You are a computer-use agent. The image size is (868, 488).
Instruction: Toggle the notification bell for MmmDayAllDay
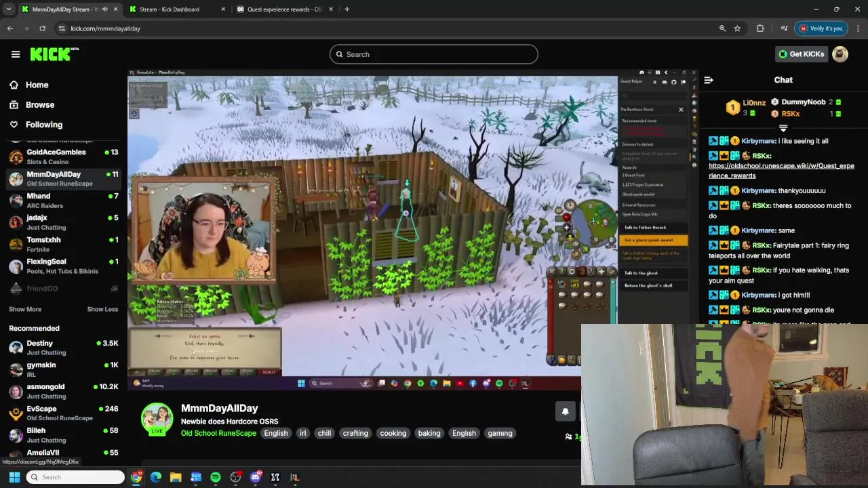[565, 411]
